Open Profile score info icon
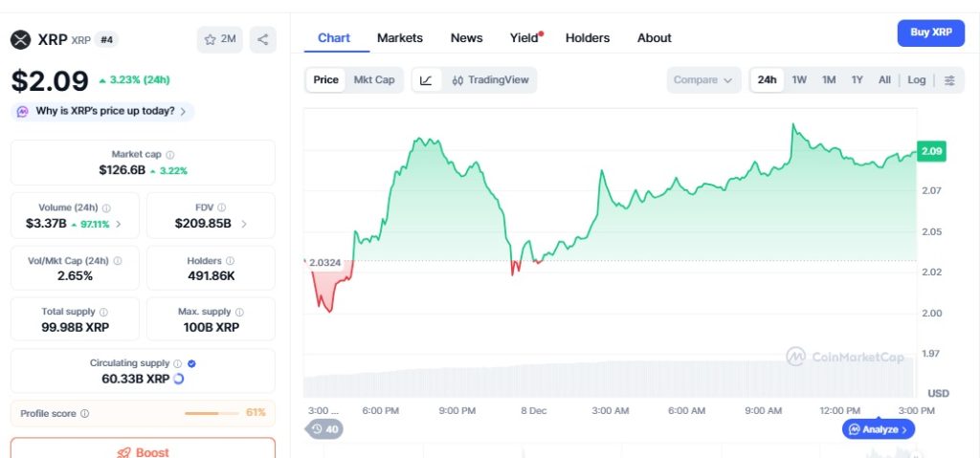 coord(85,414)
